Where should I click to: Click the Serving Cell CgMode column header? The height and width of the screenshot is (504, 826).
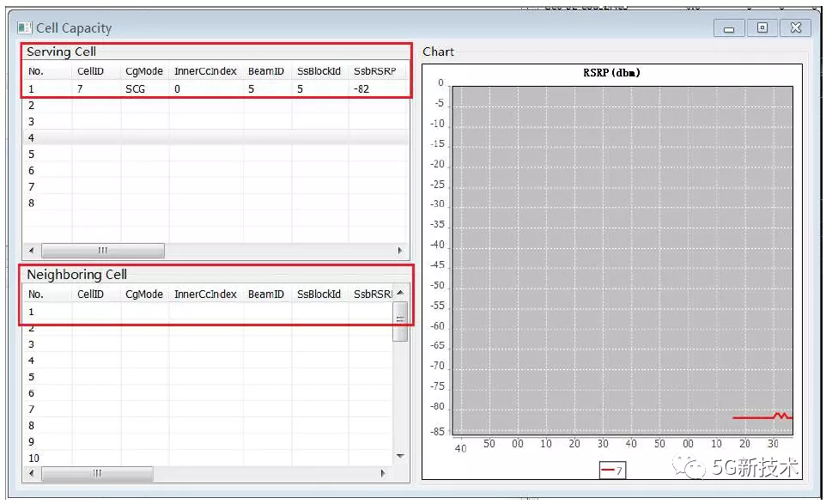tap(143, 71)
